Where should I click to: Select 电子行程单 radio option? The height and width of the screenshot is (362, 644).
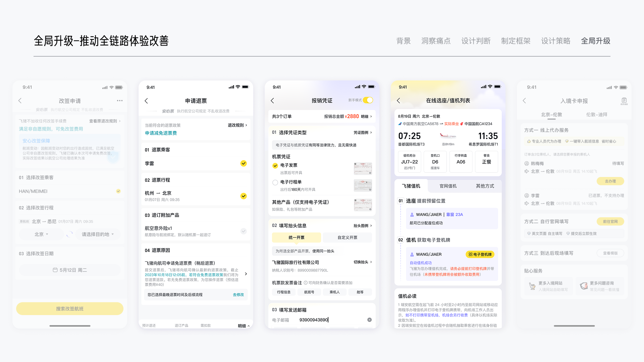275,183
